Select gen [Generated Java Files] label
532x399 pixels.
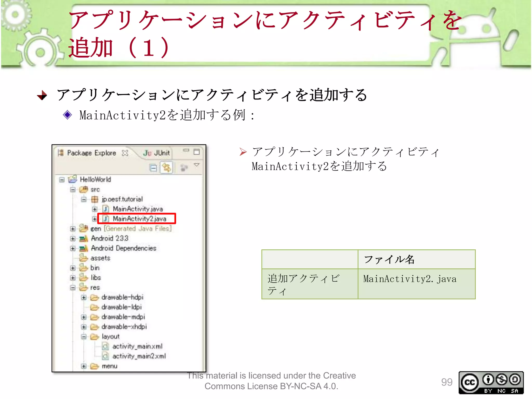coord(131,229)
